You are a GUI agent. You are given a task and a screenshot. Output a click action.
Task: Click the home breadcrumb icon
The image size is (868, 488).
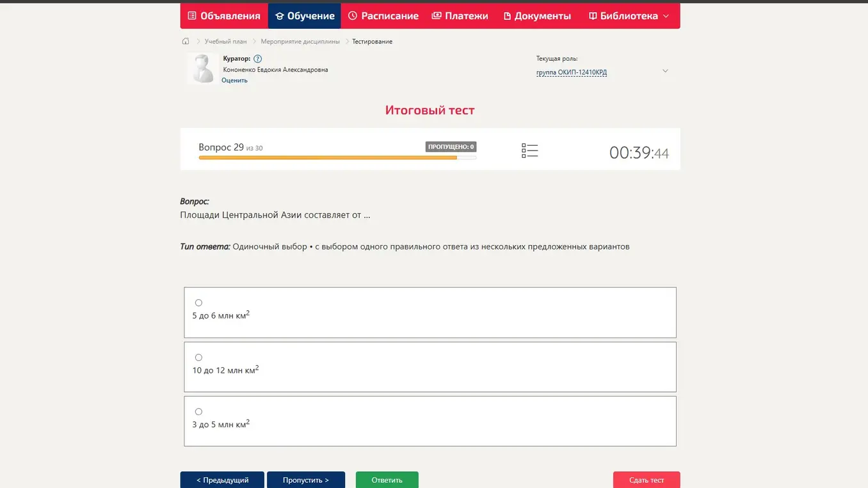tap(186, 41)
